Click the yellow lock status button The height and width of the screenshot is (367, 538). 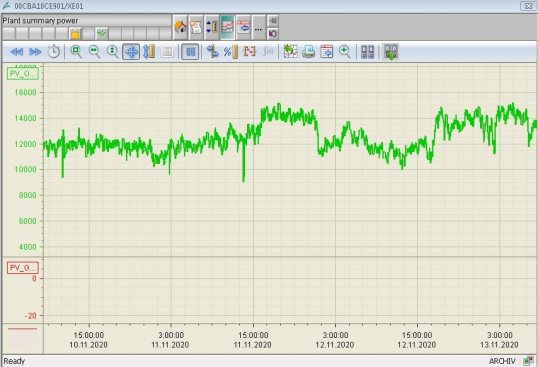tap(75, 34)
